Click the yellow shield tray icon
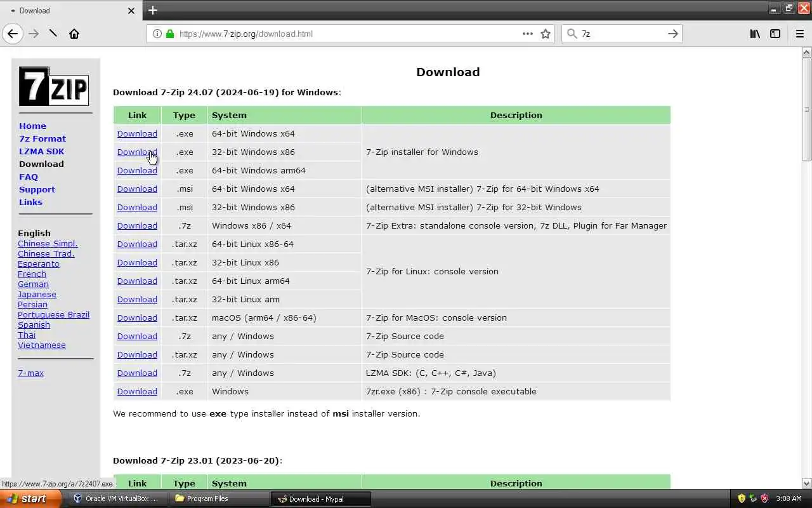 742,498
